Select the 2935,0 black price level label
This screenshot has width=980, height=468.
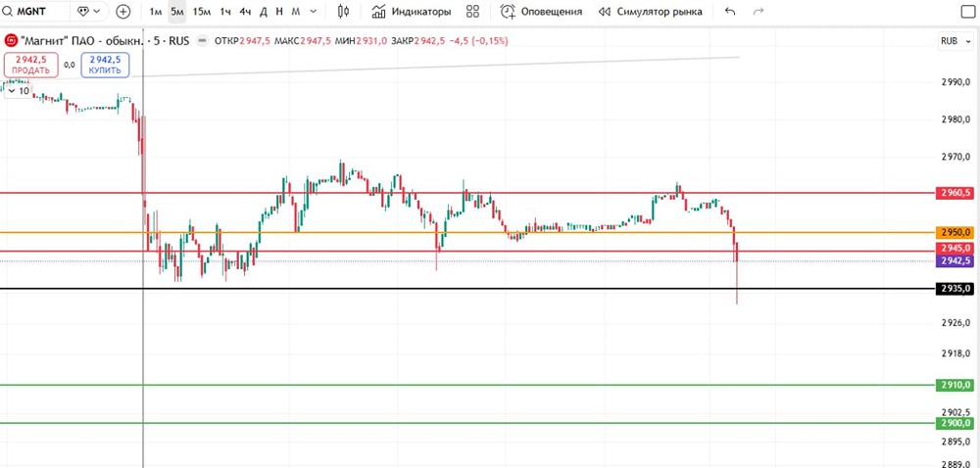[x=955, y=289]
